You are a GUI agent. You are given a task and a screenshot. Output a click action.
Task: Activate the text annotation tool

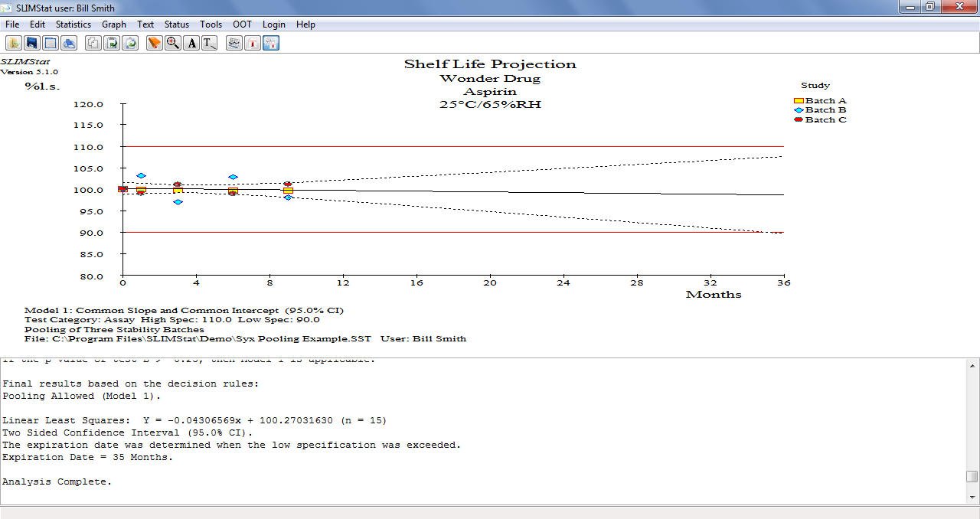pyautogui.click(x=208, y=42)
